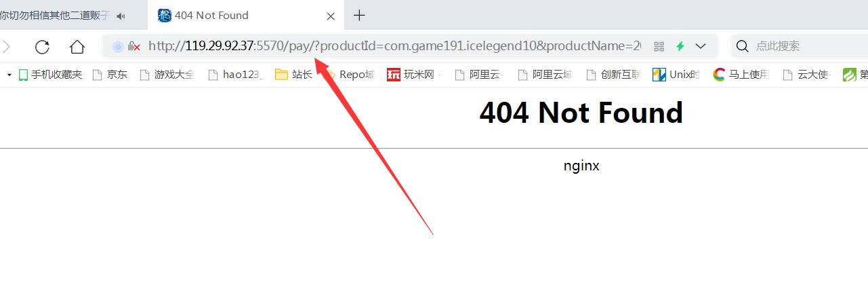The image size is (868, 285).
Task: Expand the bookmarks bar left arrow menu
Action: pos(9,75)
